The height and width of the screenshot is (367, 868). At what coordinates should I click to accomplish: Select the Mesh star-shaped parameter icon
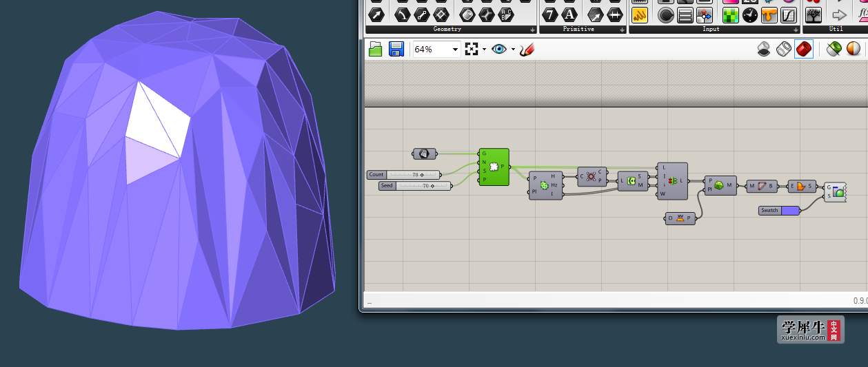pyautogui.click(x=487, y=14)
